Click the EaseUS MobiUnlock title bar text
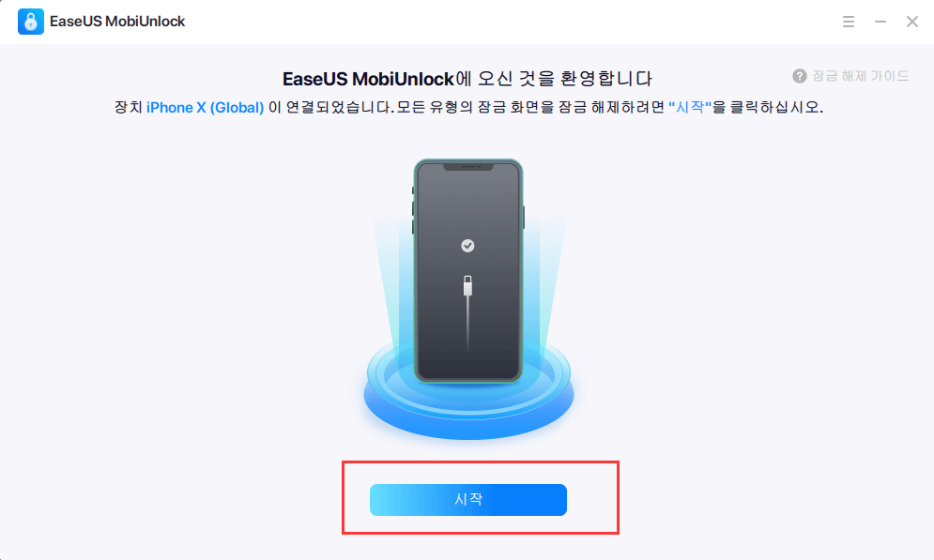This screenshot has width=934, height=560. 117,22
